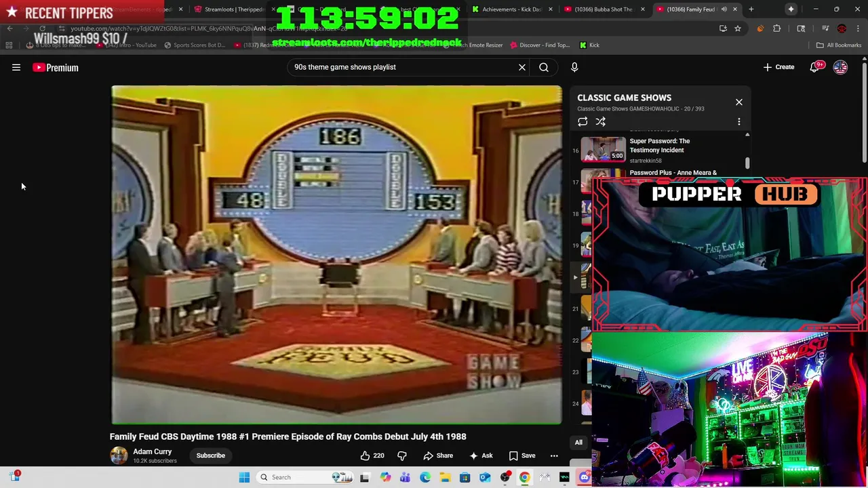Click the playlist panel scrollbar
Screen dimensions: 868x488
[x=747, y=163]
